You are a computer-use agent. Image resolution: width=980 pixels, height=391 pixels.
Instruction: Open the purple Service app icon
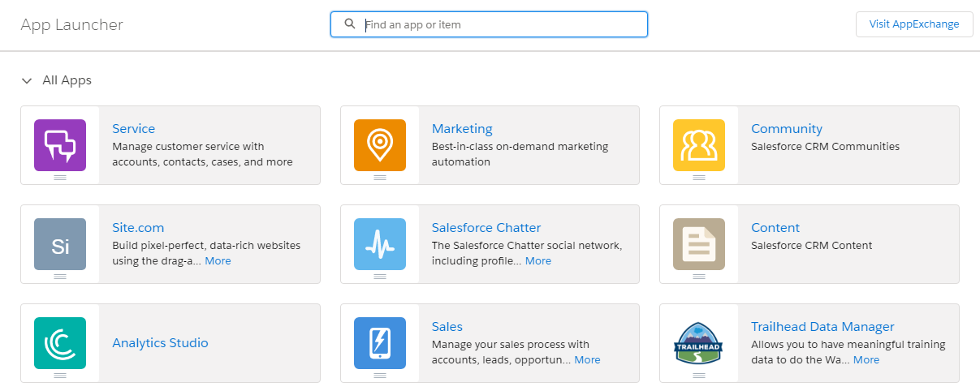(60, 145)
